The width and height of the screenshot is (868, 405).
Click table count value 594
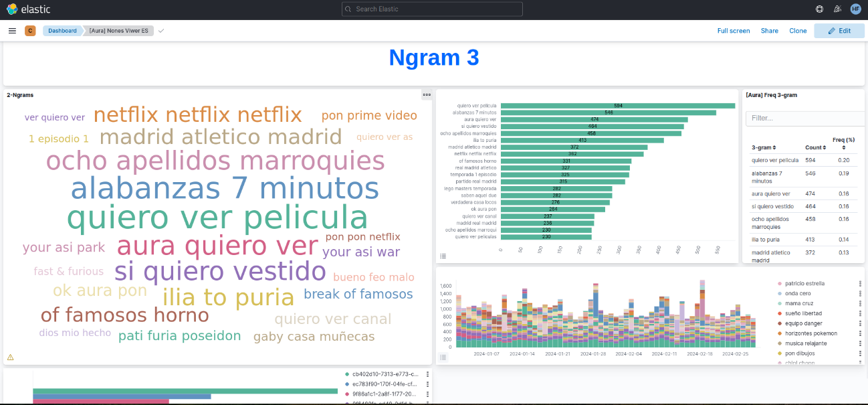pos(812,160)
